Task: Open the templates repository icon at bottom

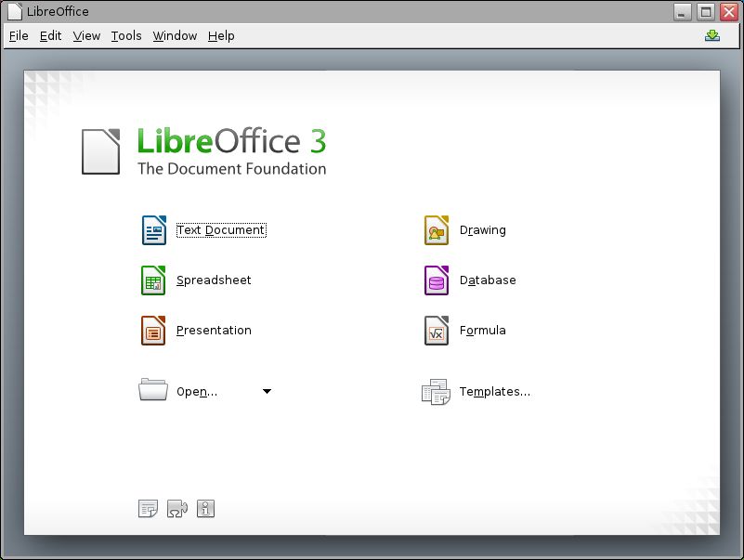Action: 148,509
